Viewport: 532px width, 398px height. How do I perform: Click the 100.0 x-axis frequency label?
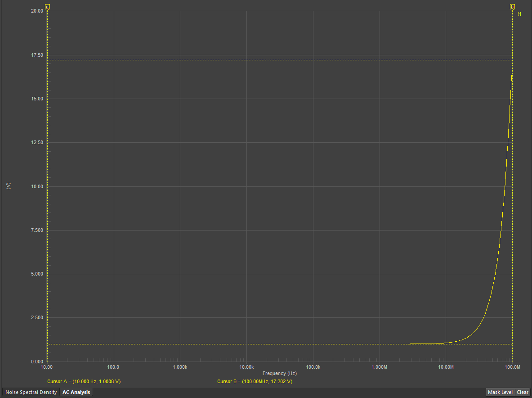(x=113, y=367)
